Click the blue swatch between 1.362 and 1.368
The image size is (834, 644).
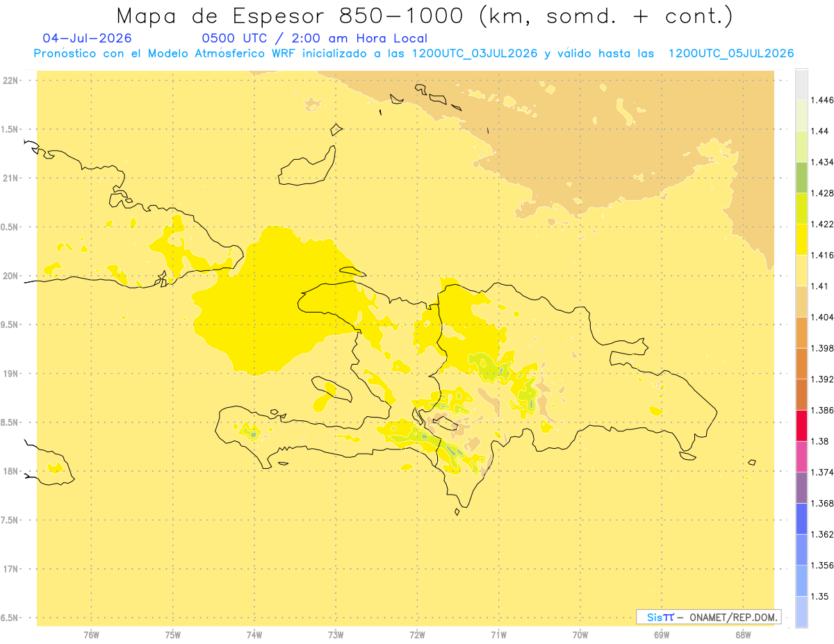click(x=801, y=518)
